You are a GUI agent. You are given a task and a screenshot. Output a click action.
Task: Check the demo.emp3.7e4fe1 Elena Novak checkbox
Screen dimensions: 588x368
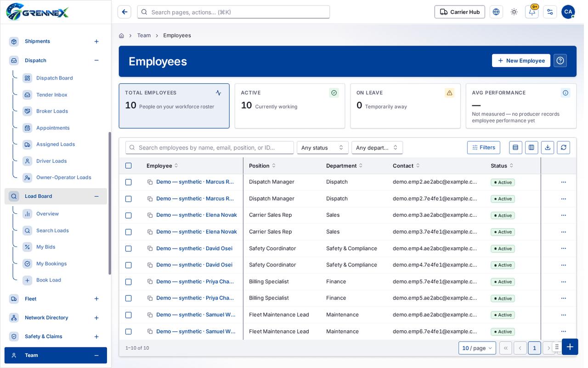(128, 232)
